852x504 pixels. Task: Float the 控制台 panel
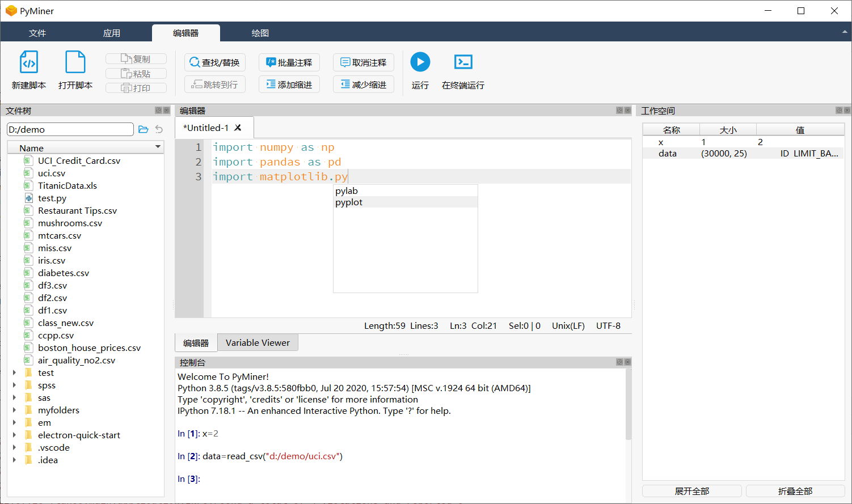click(619, 362)
